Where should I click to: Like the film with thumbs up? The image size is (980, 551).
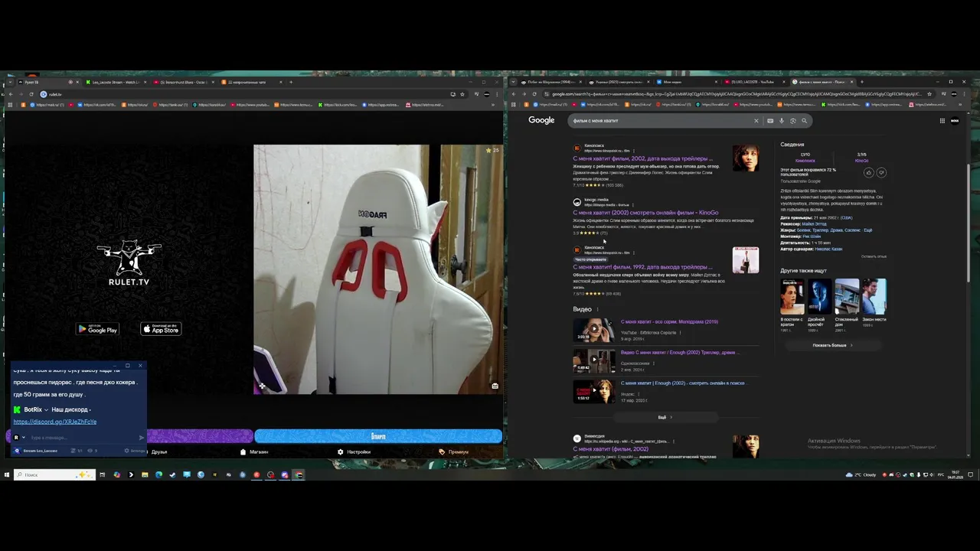pyautogui.click(x=868, y=173)
